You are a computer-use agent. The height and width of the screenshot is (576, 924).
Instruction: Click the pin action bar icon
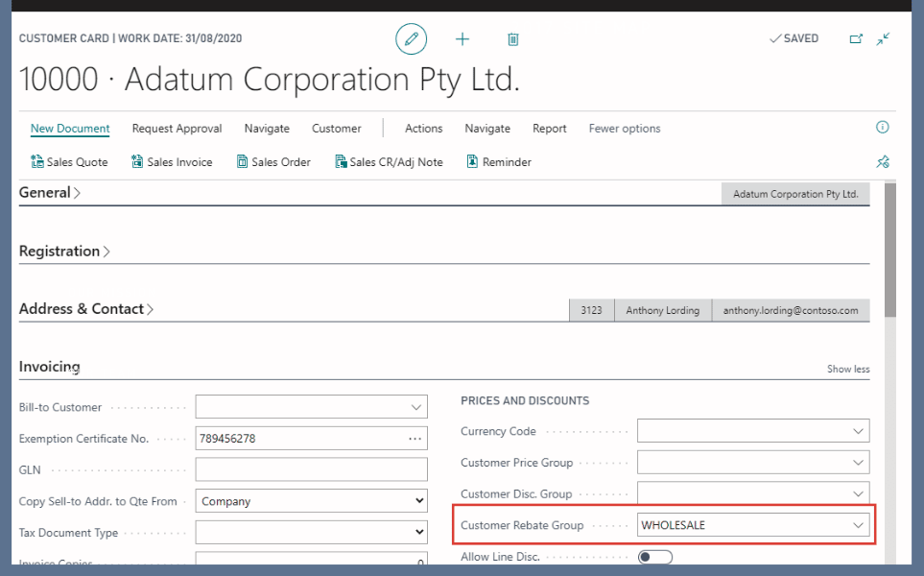pos(882,161)
